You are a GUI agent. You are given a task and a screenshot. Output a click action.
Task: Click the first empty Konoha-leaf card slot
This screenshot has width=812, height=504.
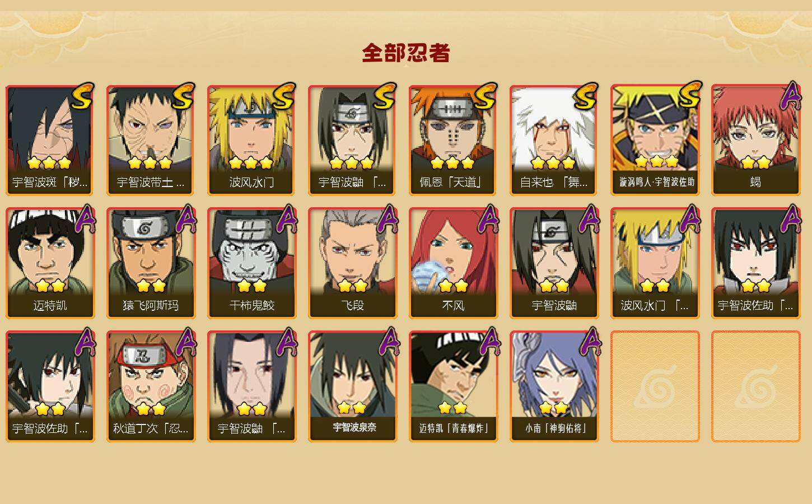coord(655,386)
